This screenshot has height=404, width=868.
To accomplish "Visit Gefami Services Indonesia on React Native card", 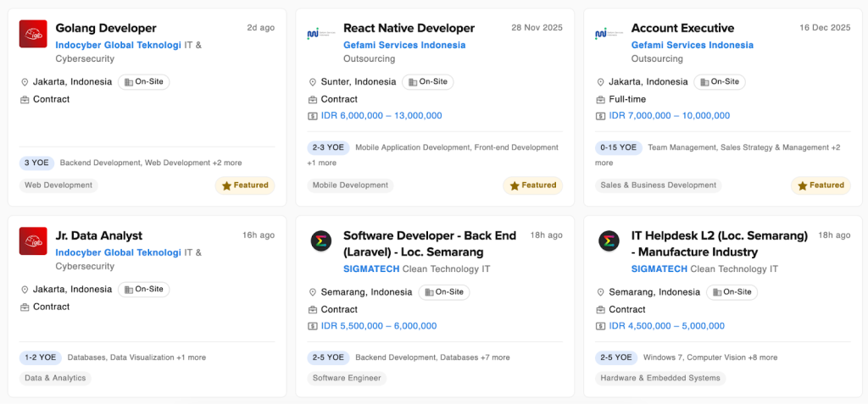I will coord(404,46).
